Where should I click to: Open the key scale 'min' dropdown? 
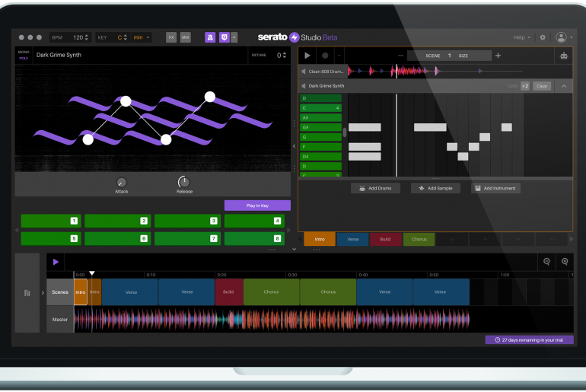tap(142, 37)
